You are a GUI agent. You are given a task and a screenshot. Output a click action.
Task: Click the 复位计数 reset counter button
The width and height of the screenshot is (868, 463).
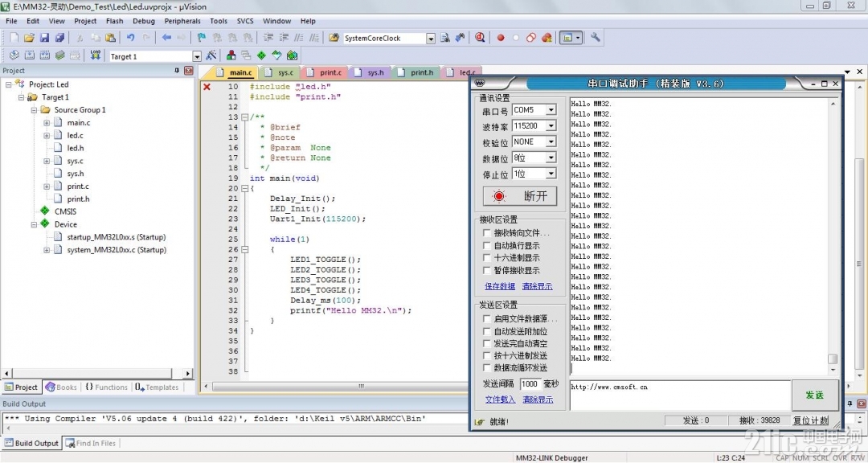coord(810,421)
